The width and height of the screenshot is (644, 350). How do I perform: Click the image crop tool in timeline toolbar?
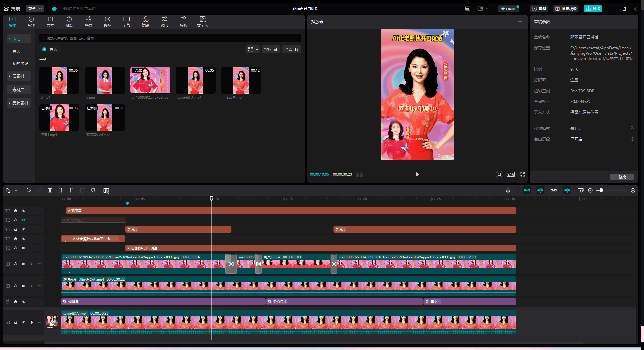tap(106, 190)
